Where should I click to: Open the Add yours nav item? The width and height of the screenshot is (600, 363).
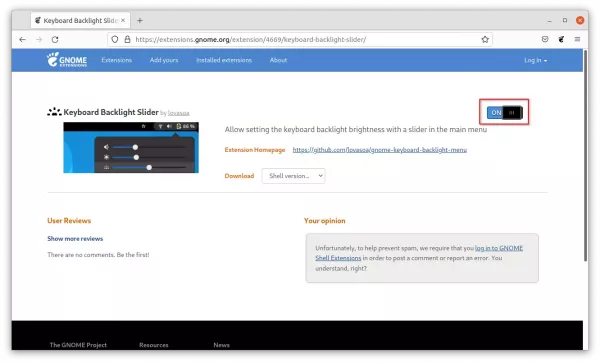tap(164, 60)
